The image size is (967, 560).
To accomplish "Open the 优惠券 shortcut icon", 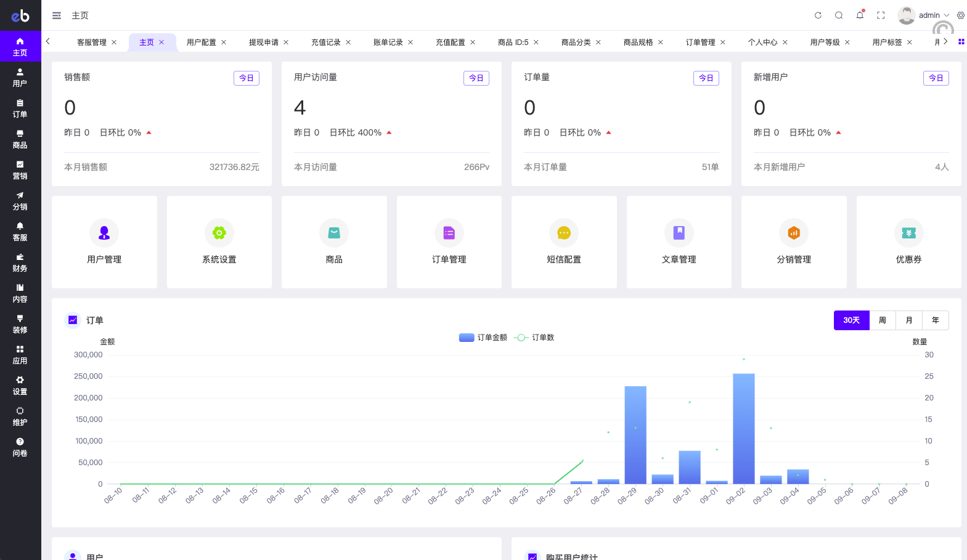I will 908,233.
